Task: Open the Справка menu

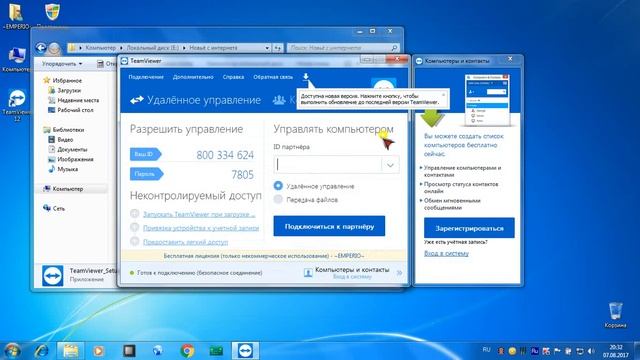Action: (233, 77)
